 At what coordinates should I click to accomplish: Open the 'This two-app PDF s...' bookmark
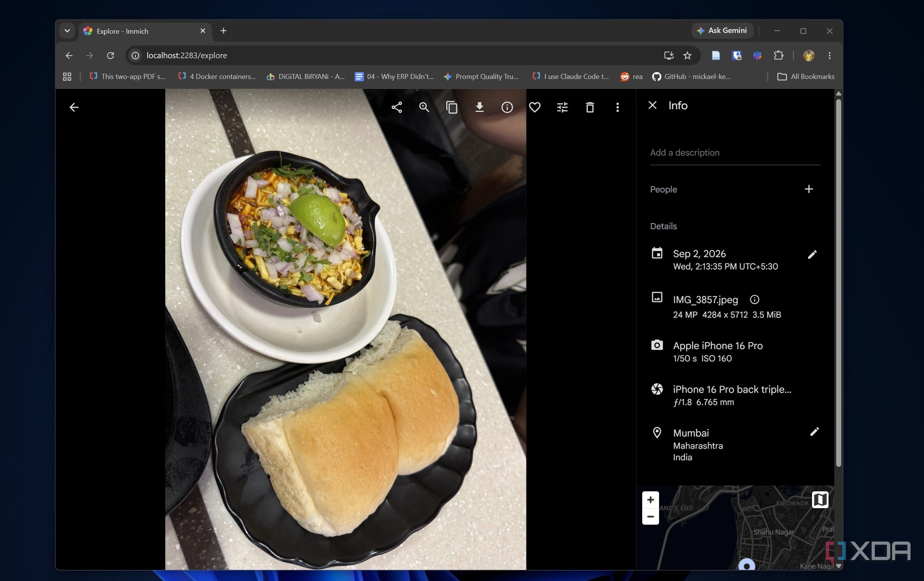(127, 77)
